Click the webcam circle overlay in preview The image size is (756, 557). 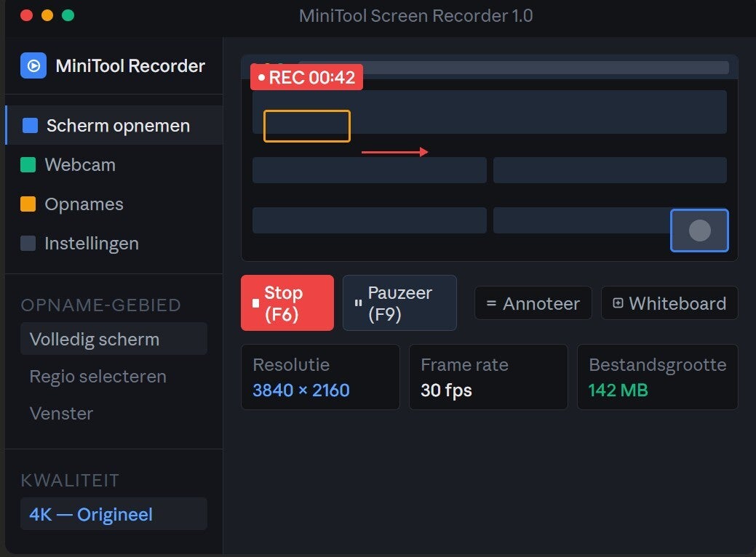[x=699, y=231]
